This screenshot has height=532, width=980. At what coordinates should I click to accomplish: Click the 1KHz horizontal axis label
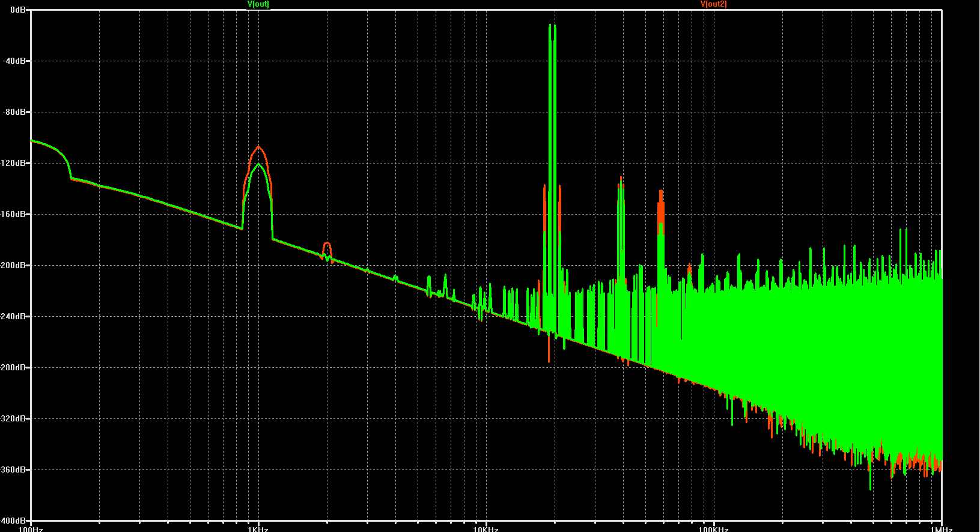(x=258, y=529)
